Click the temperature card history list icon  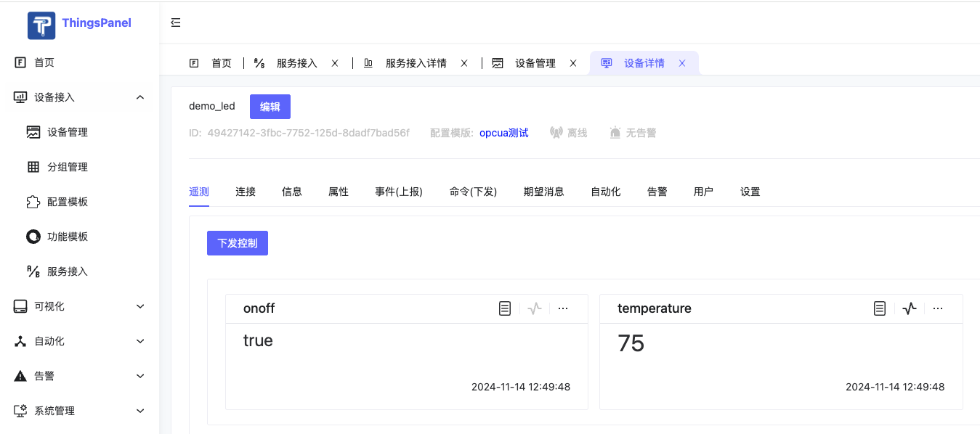click(880, 308)
